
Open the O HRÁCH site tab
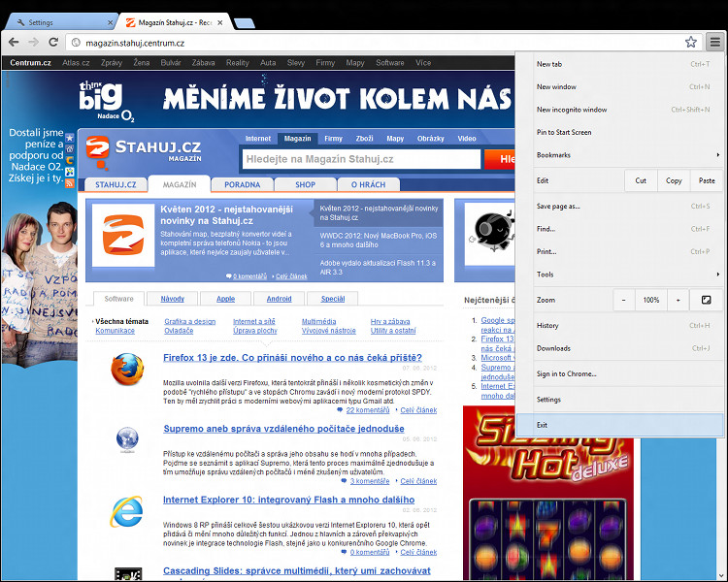point(368,184)
